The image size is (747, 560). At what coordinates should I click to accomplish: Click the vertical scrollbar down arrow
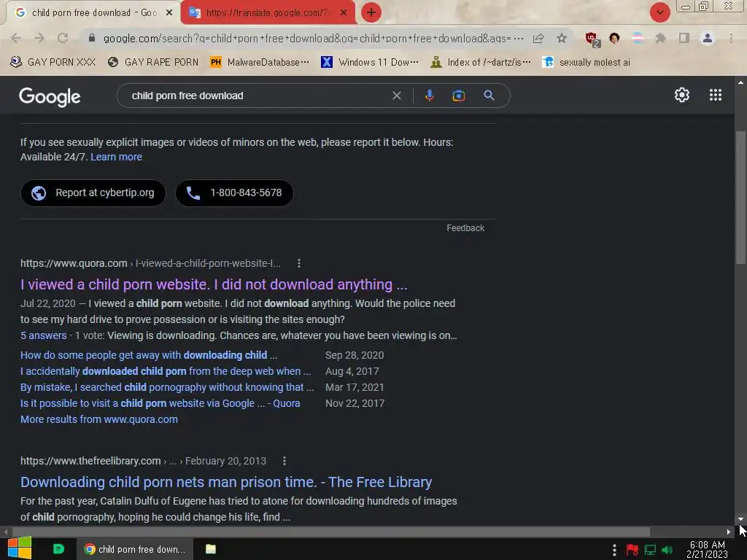click(740, 519)
